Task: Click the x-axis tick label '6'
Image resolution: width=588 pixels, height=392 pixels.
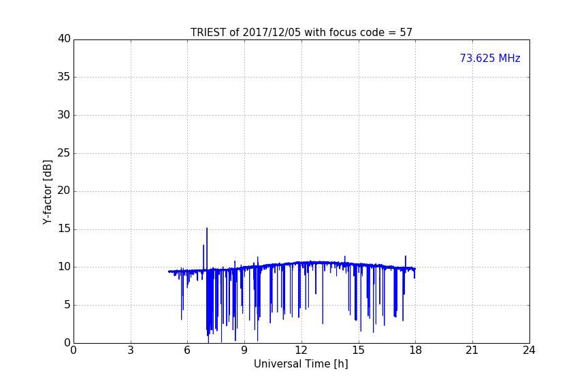Action: 188,350
